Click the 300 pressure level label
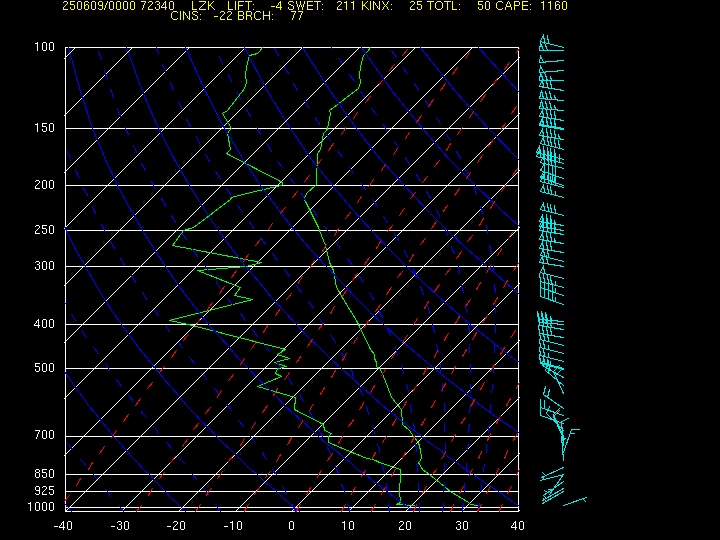The width and height of the screenshot is (720, 540). point(44,266)
